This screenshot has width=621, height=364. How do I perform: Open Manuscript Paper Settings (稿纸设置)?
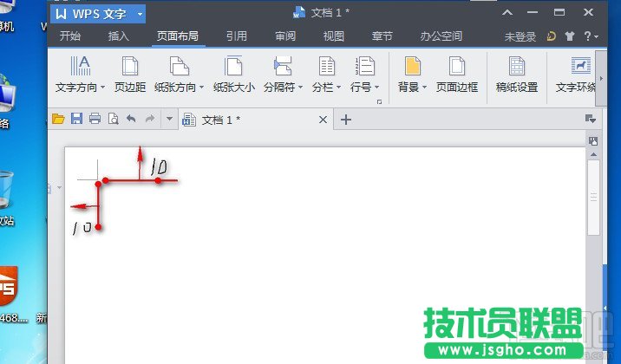pos(517,75)
